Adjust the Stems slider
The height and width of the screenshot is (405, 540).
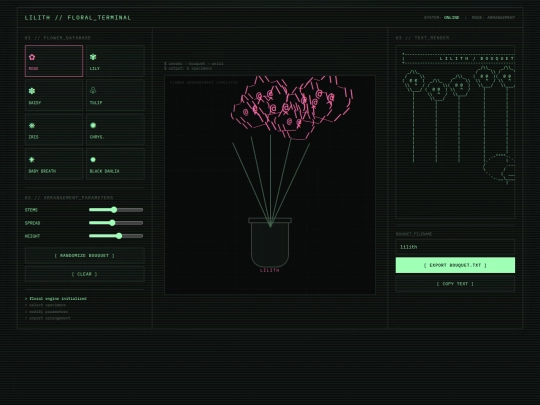coord(116,210)
